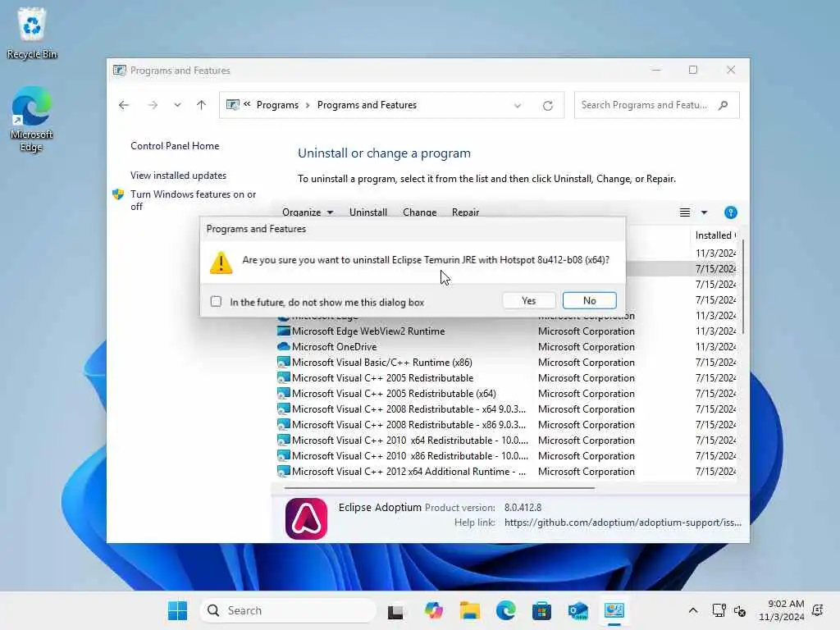Open Control Panel Home link
840x630 pixels.
click(x=175, y=146)
